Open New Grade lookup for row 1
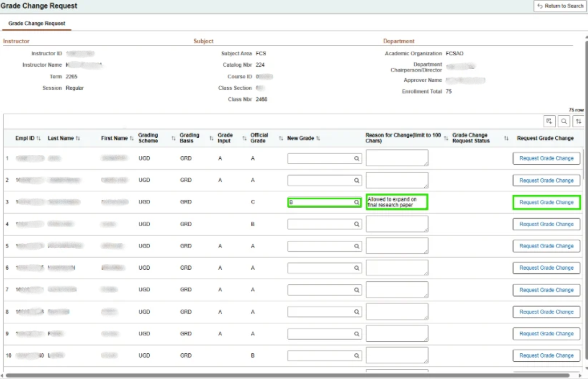 357,159
